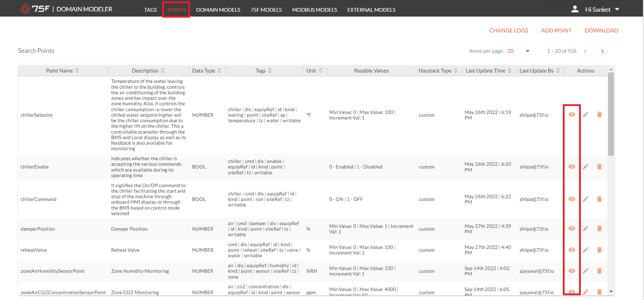Switch to DOMAIN MODELS tab
The image size is (644, 300).
[x=218, y=10]
